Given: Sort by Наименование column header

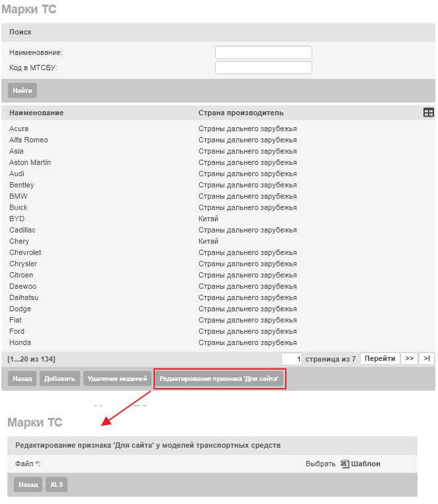Looking at the screenshot, I should click(36, 113).
